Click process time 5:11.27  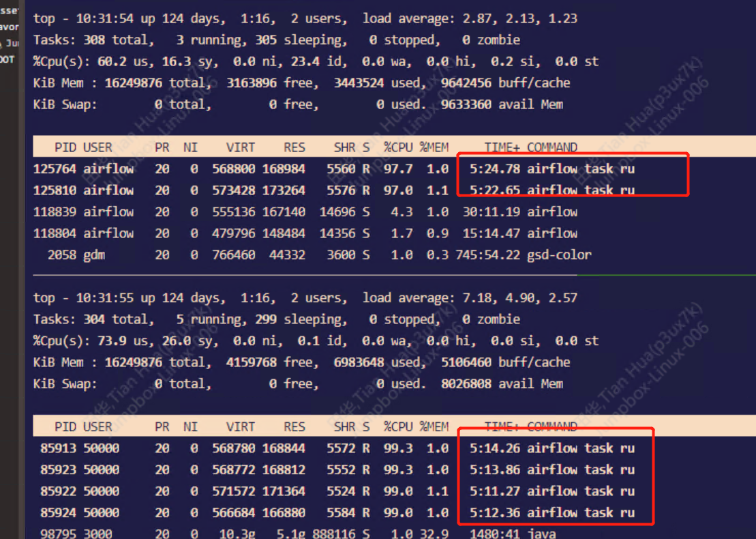click(x=495, y=491)
